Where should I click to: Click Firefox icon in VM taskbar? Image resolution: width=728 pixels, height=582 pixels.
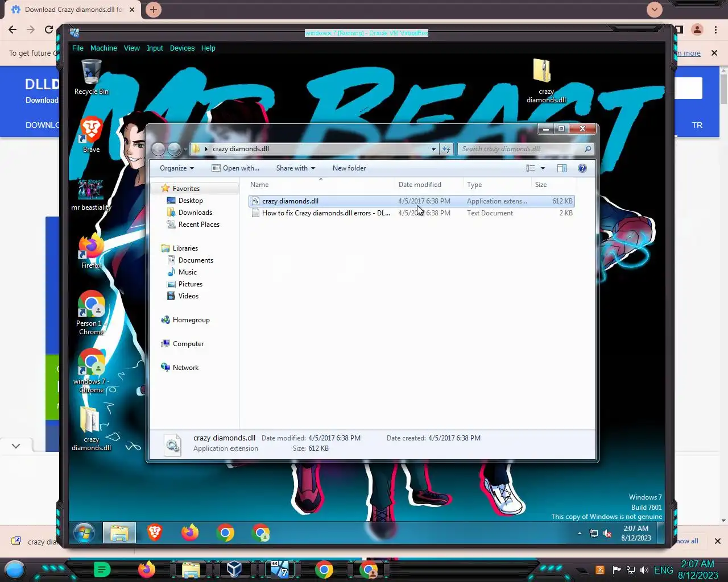(190, 533)
